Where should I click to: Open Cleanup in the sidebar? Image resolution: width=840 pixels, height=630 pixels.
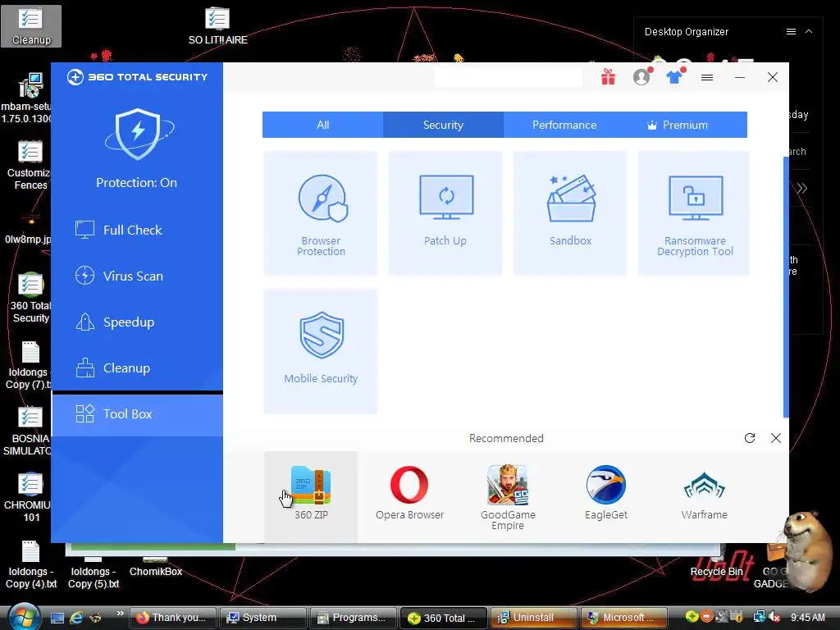pyautogui.click(x=137, y=368)
